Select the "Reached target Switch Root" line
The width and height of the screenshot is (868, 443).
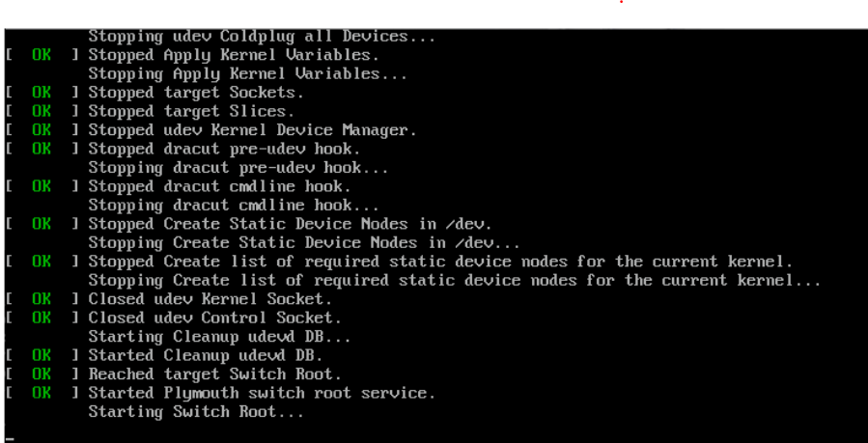click(x=214, y=374)
